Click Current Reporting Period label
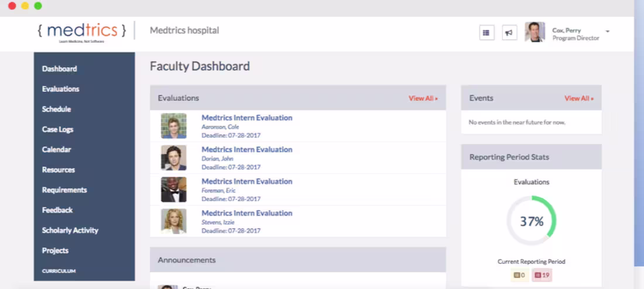The image size is (644, 289). coord(532,262)
